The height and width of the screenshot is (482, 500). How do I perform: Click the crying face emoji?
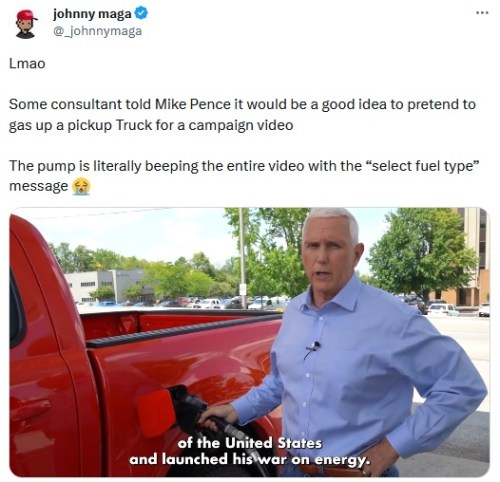click(x=81, y=186)
